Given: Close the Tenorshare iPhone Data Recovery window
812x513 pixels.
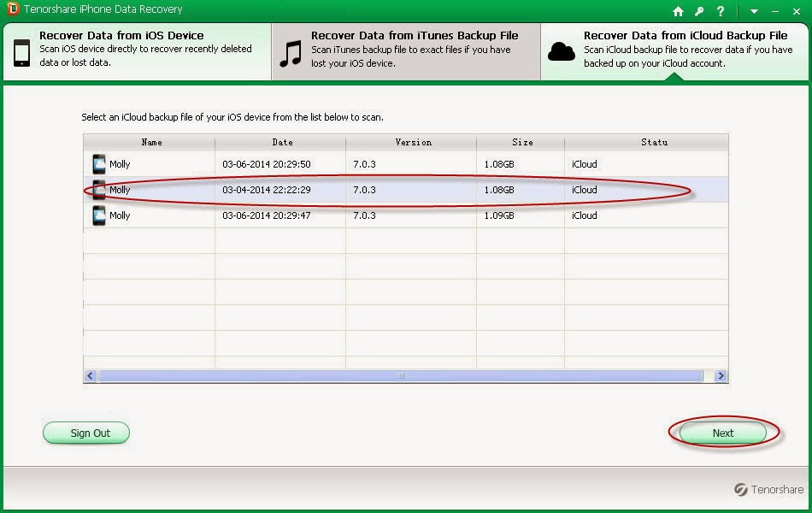Looking at the screenshot, I should [x=797, y=11].
